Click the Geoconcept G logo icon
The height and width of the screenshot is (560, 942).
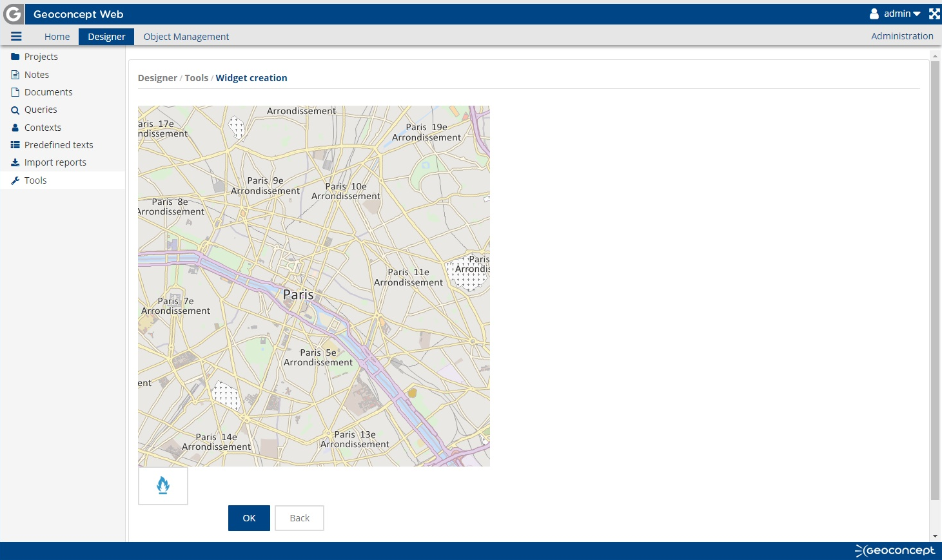13,14
